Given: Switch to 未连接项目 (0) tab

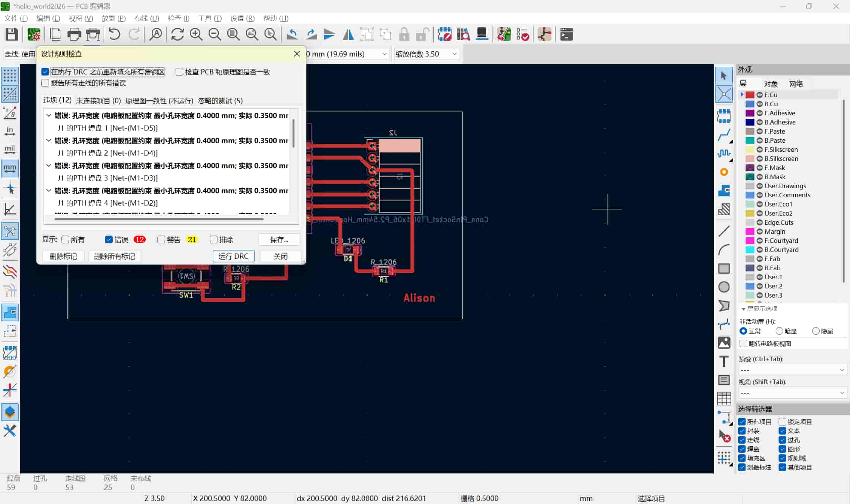Looking at the screenshot, I should coord(98,101).
